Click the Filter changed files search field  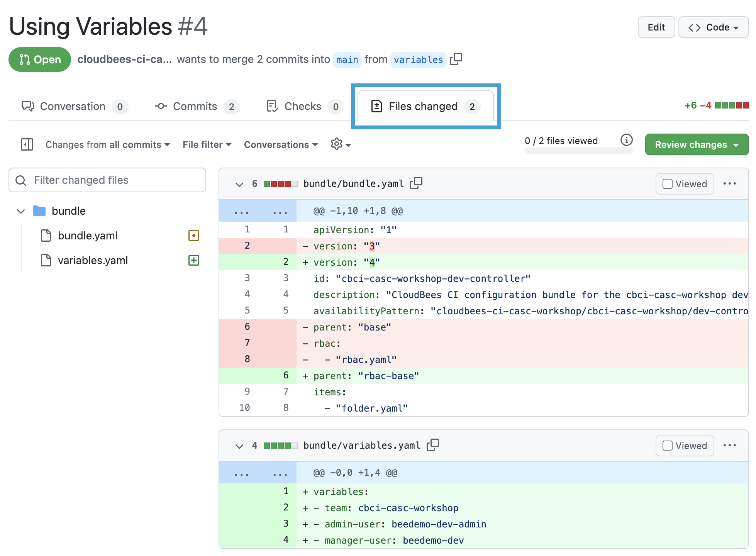107,180
